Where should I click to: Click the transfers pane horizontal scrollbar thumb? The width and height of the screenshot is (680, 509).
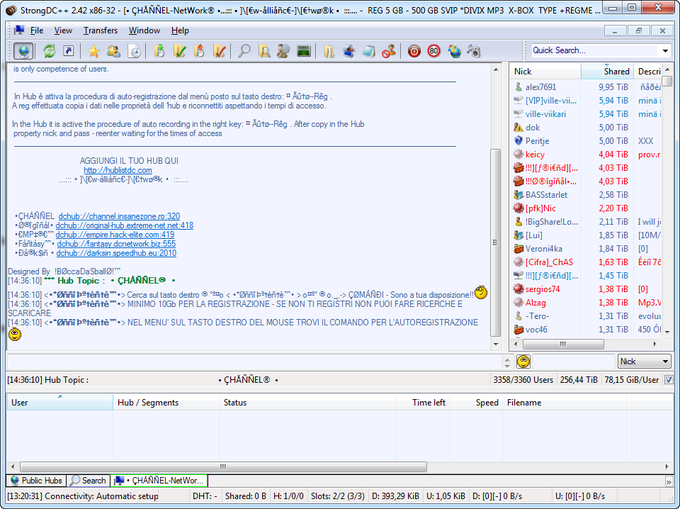223,467
